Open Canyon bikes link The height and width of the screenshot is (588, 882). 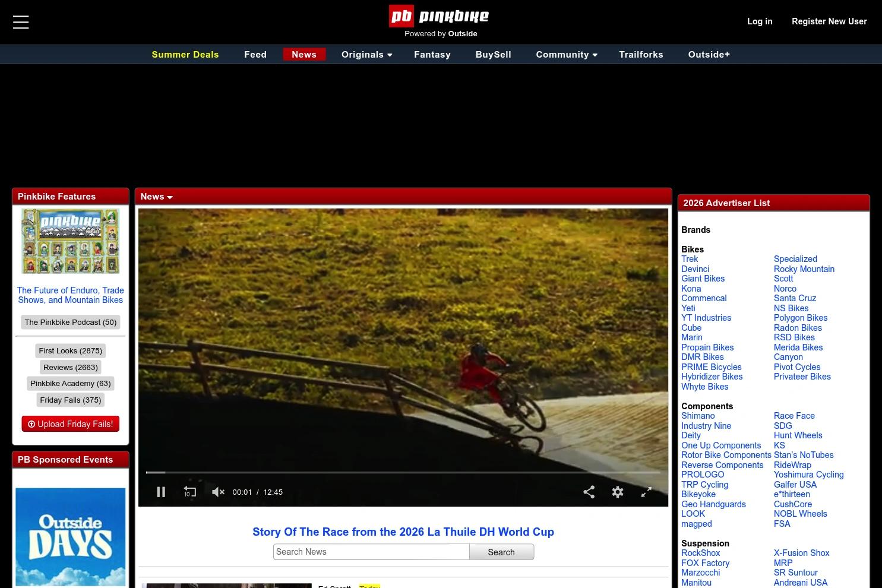[x=788, y=357]
